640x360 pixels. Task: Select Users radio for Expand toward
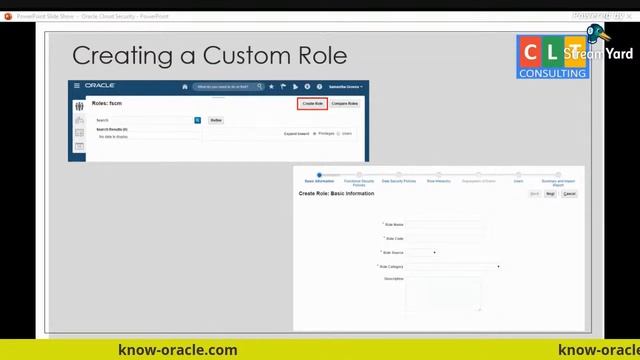pyautogui.click(x=338, y=133)
